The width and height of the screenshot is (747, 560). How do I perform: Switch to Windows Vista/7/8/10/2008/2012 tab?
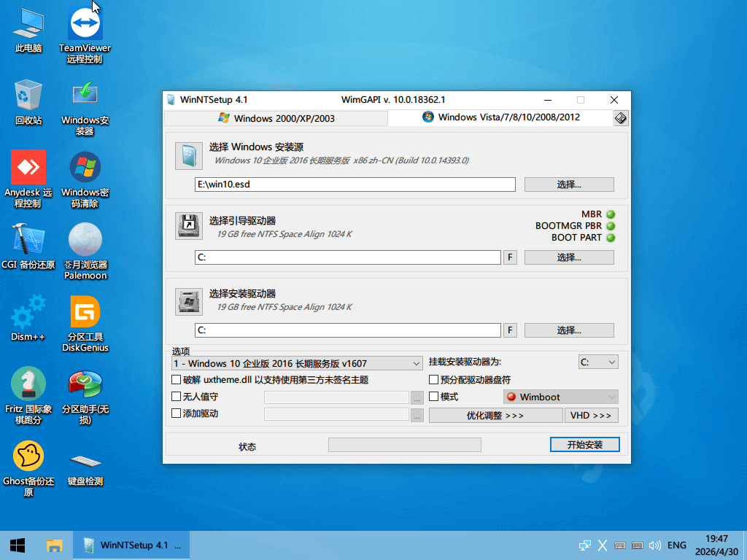coord(500,117)
